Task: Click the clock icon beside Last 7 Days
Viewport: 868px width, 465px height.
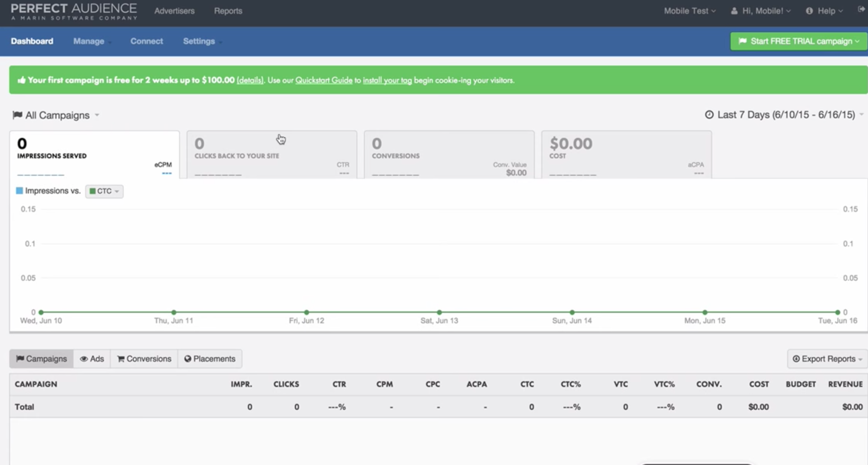Action: [x=709, y=115]
